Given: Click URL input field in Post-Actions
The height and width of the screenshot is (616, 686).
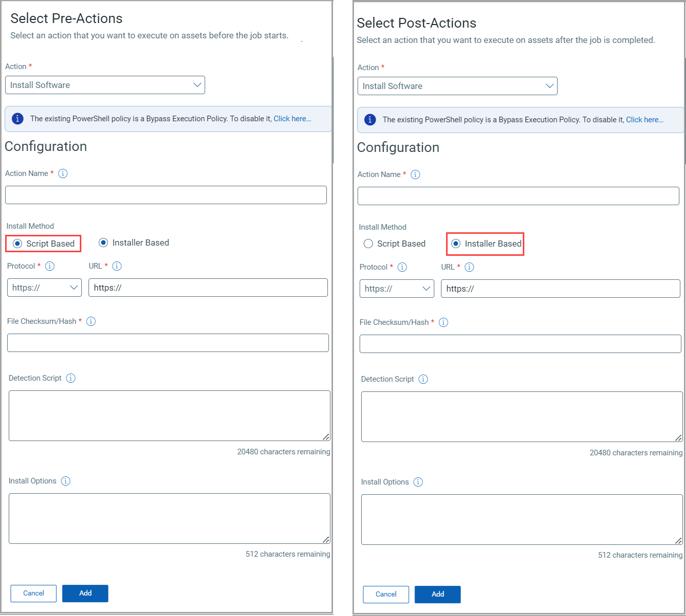Looking at the screenshot, I should [x=561, y=289].
